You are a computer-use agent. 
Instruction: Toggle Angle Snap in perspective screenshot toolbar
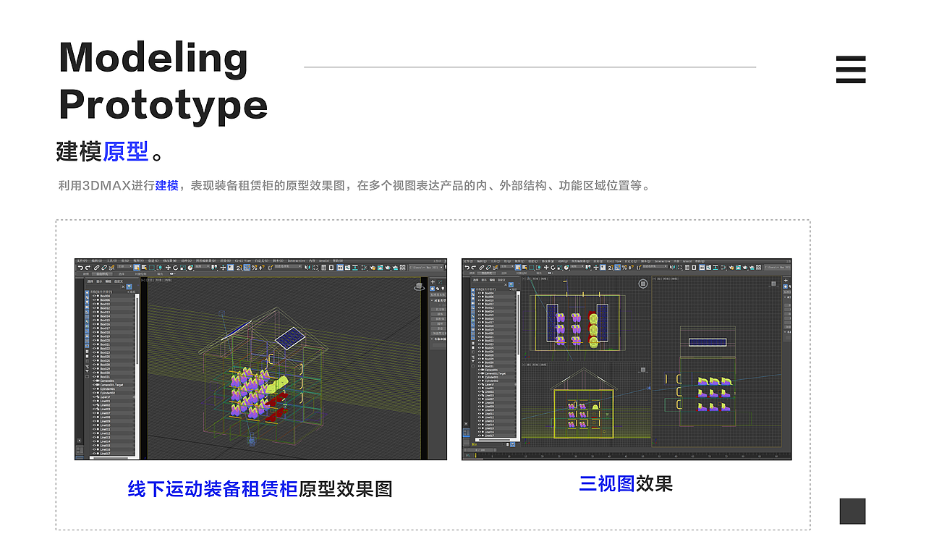(x=247, y=268)
